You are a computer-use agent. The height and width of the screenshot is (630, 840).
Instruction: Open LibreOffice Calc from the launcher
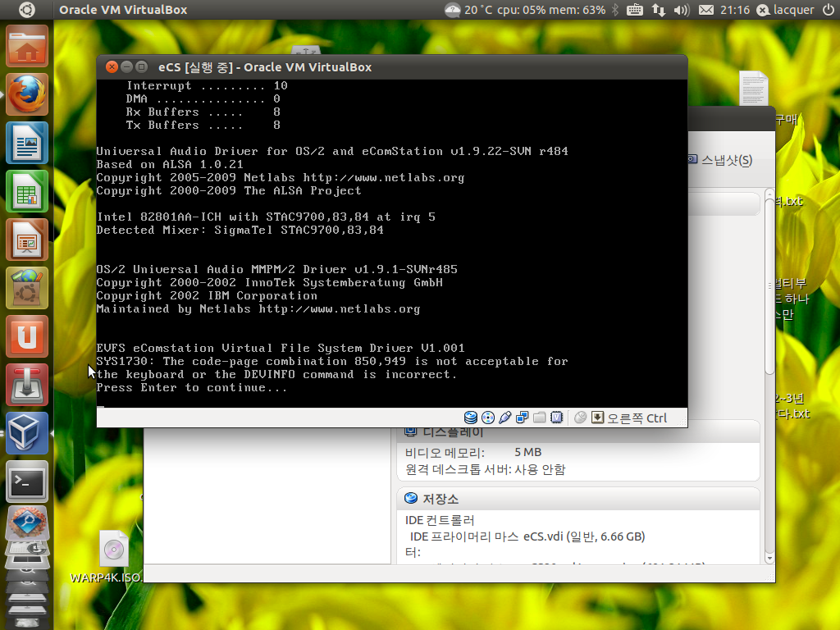tap(27, 191)
